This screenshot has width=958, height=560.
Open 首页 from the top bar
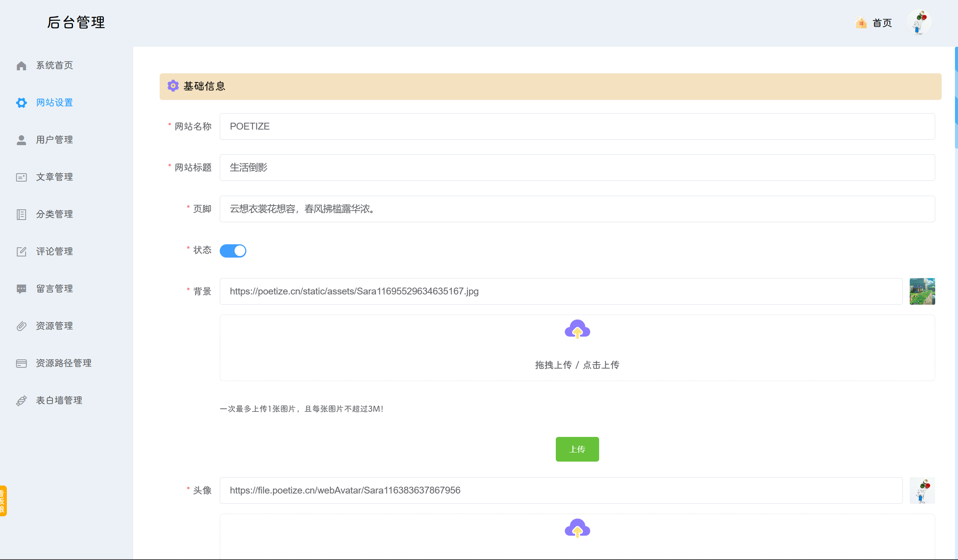click(882, 23)
